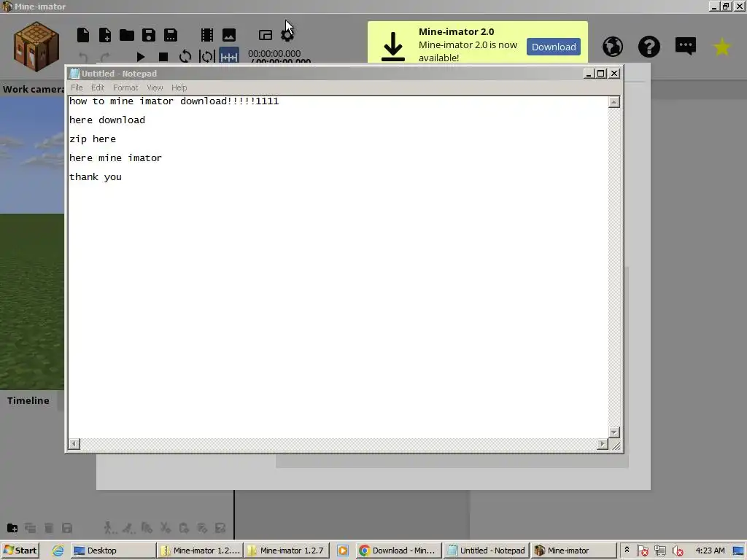Click the timeline time display 00:00:00.000

tap(274, 53)
